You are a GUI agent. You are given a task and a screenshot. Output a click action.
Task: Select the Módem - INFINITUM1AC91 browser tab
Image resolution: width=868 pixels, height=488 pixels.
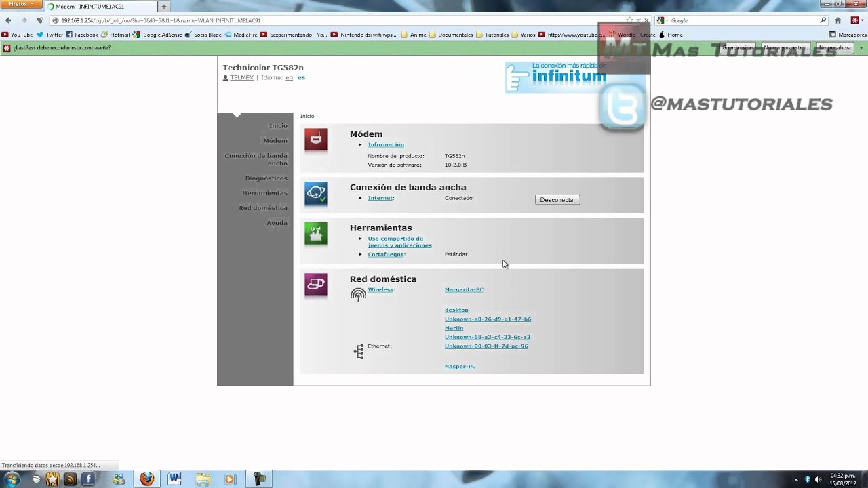[x=100, y=7]
